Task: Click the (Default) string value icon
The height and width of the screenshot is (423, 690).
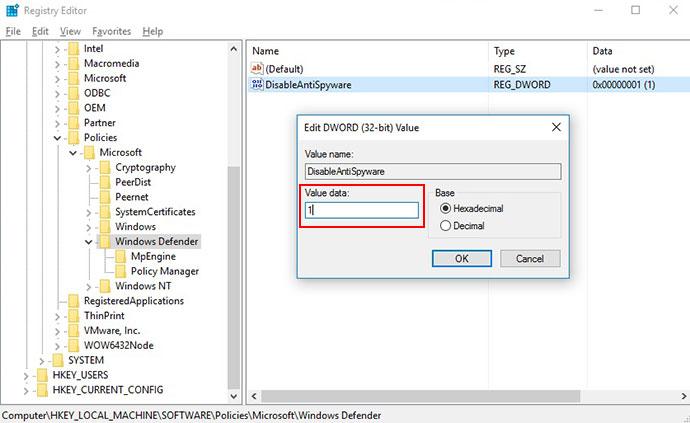Action: pos(257,69)
